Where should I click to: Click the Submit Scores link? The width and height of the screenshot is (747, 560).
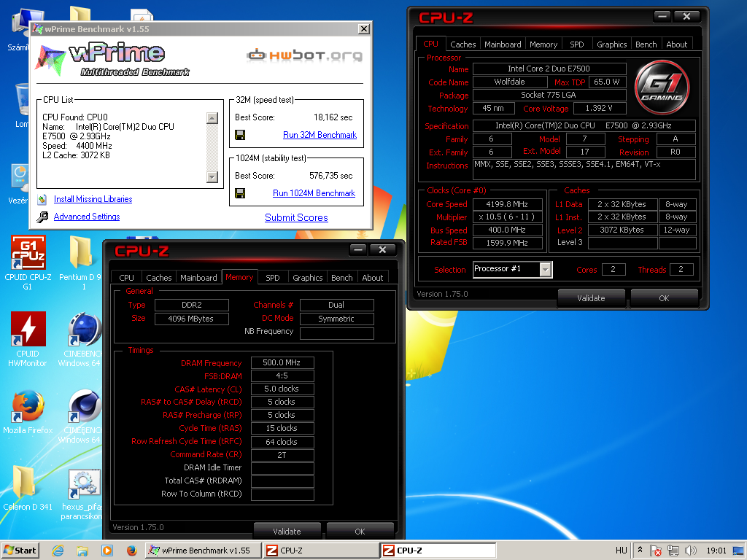coord(296,217)
